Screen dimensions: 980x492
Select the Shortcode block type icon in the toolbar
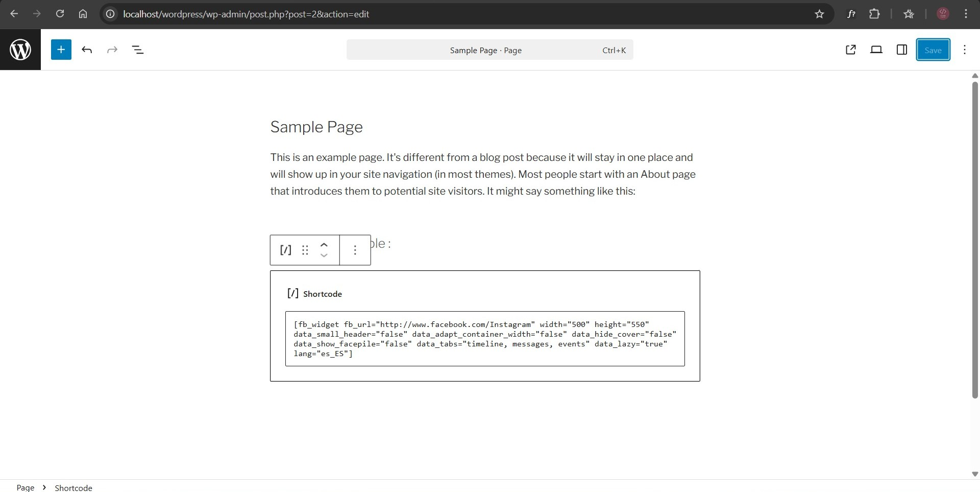pyautogui.click(x=285, y=250)
